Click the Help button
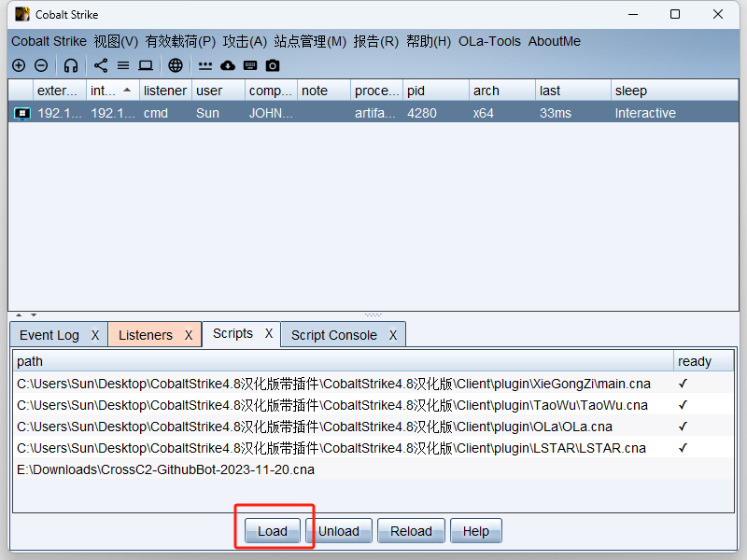This screenshot has height=560, width=747. pos(476,531)
